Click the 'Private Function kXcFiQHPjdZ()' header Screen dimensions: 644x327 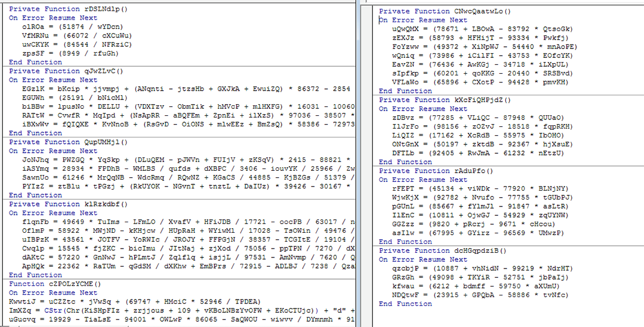click(x=445, y=100)
